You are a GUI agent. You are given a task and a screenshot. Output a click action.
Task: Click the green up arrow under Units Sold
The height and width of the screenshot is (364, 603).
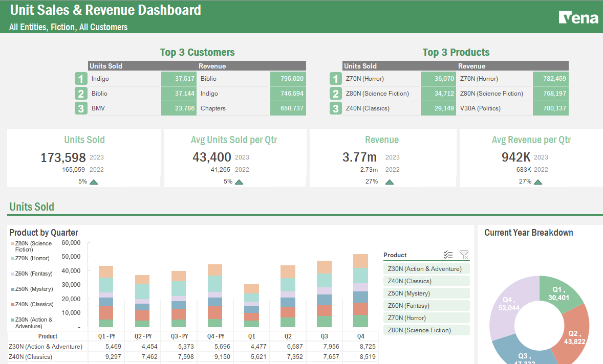(93, 181)
